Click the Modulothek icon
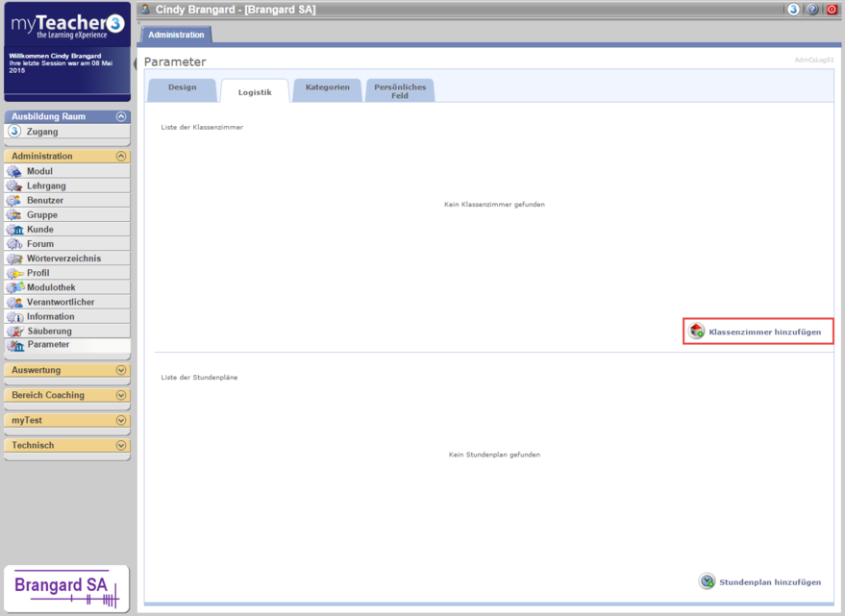The height and width of the screenshot is (616, 845). 14,287
